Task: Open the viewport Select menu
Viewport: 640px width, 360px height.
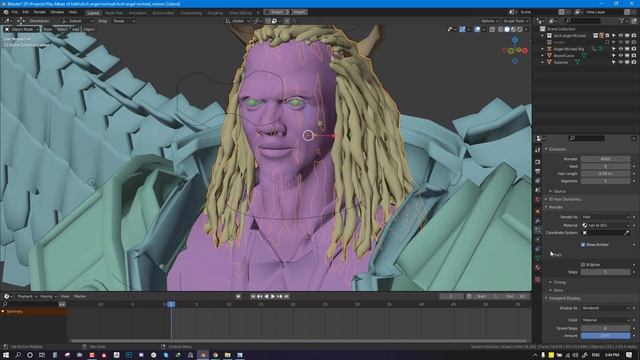Action: click(62, 29)
